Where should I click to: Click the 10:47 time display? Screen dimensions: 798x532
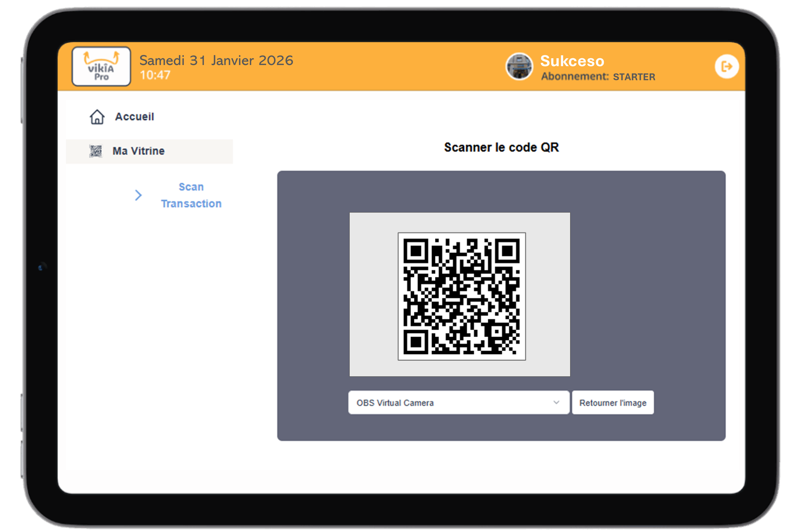(155, 75)
